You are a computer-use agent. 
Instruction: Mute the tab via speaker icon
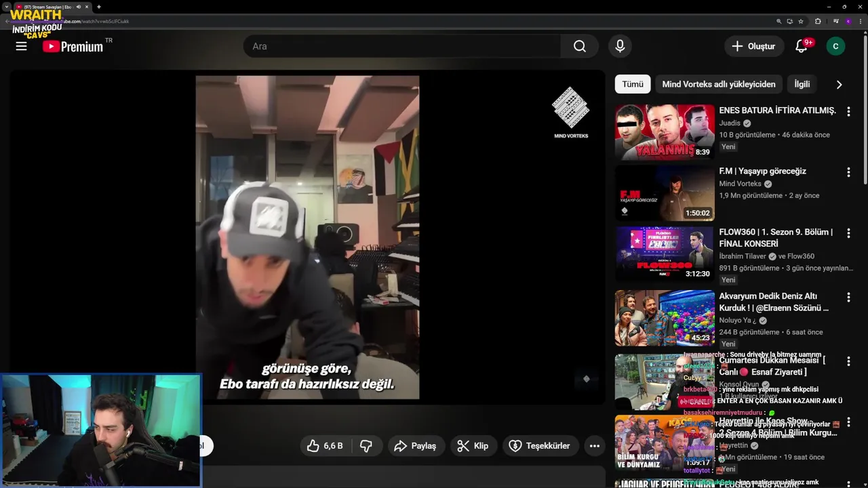[79, 7]
